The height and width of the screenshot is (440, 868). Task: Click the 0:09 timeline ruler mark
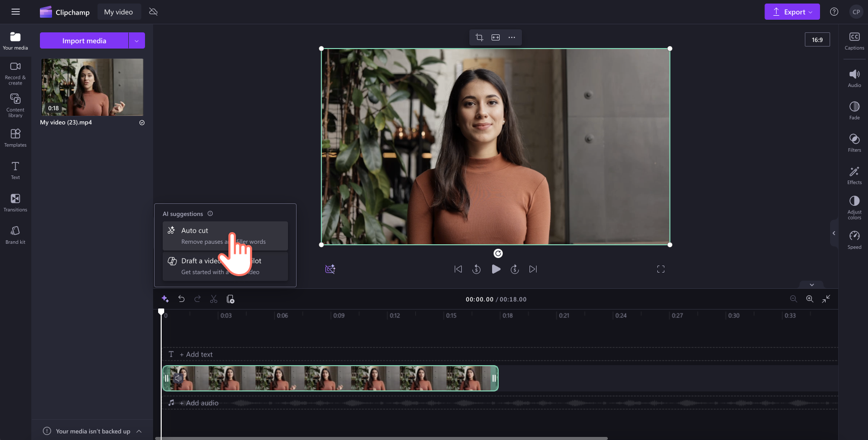pos(339,316)
